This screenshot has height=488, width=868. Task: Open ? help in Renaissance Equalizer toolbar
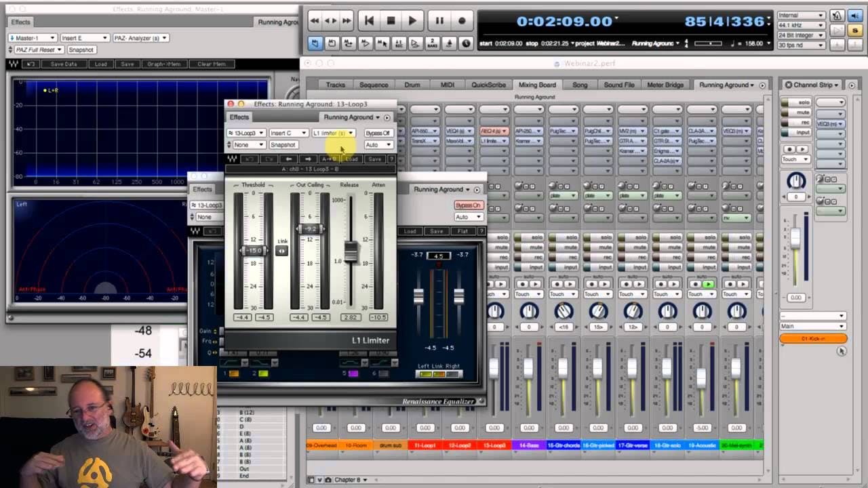[481, 231]
